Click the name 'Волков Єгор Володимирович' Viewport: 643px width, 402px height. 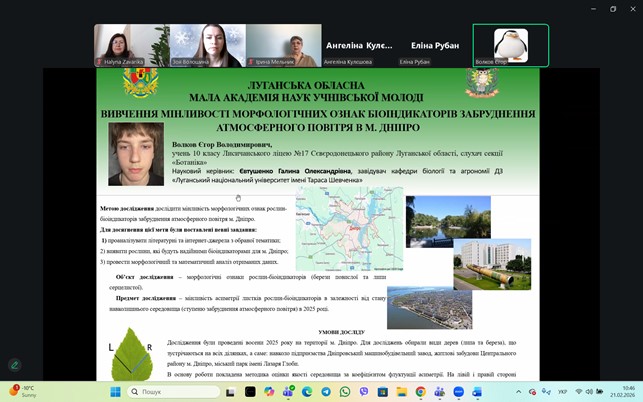(x=222, y=145)
